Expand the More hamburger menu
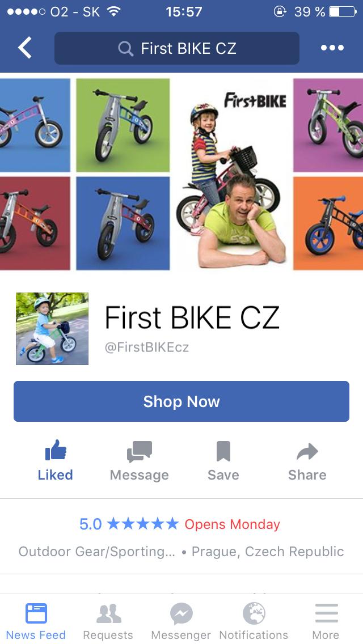Viewport: 363px width, 644px height. click(326, 621)
